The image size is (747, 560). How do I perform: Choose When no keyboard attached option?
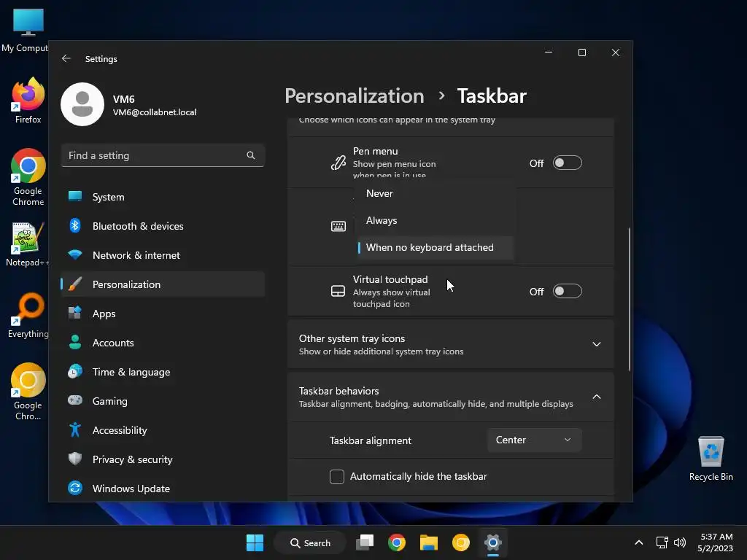(x=435, y=248)
